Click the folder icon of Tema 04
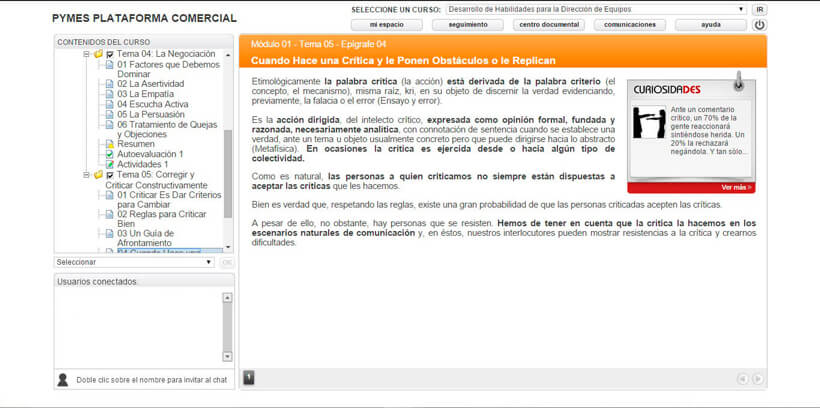820x408 pixels. click(x=98, y=54)
